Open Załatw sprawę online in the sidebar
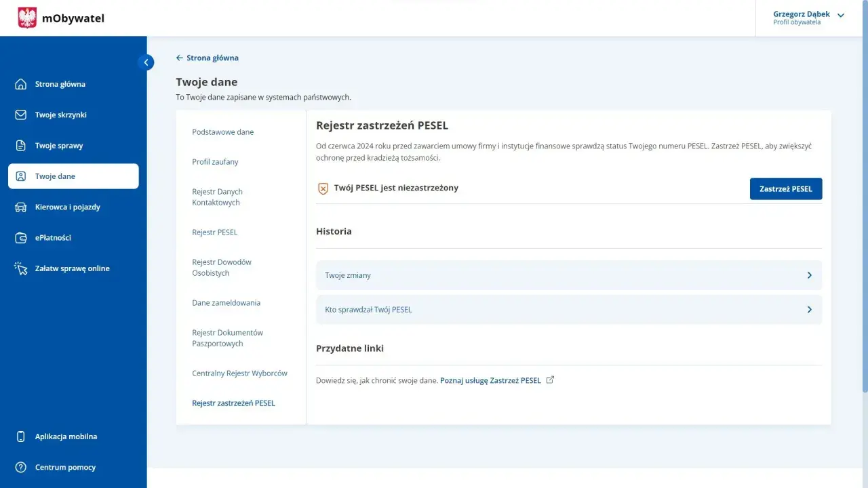Screen dimensions: 868x488 73,268
